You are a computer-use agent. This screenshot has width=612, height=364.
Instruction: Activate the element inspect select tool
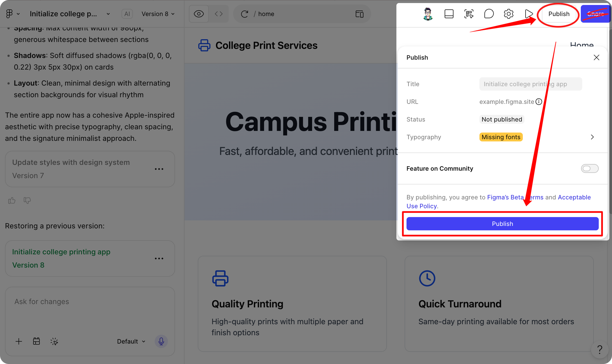coord(469,14)
